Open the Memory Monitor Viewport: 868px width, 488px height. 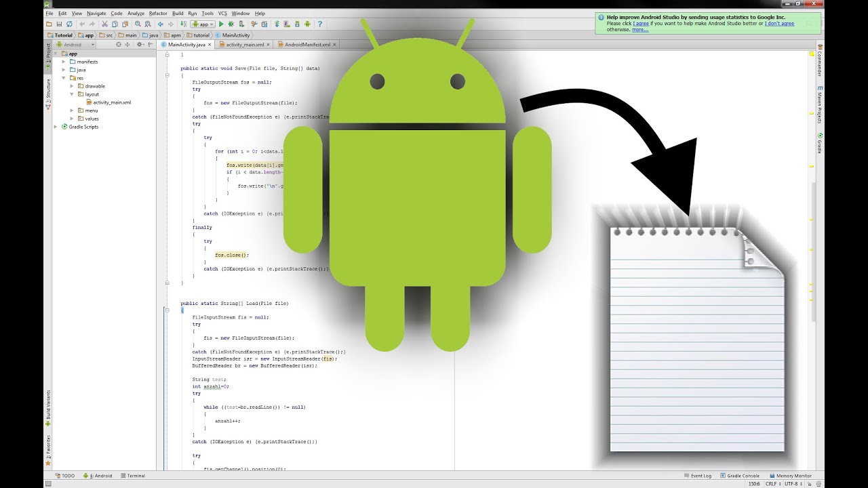pos(790,476)
